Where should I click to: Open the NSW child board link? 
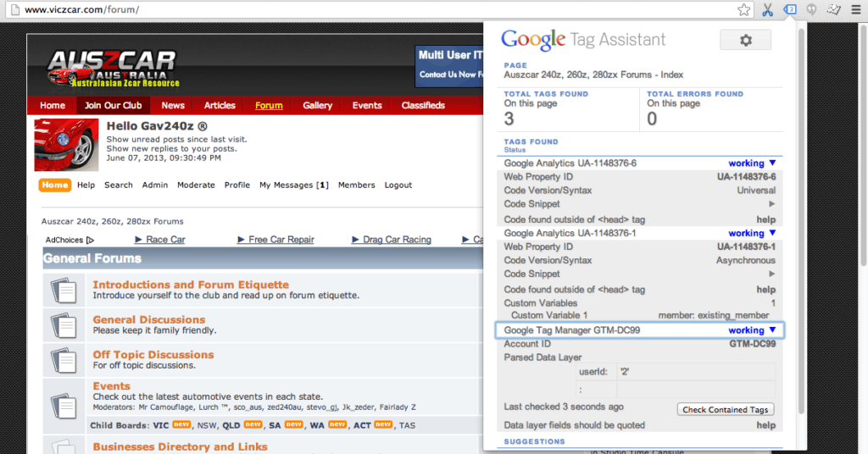point(207,425)
